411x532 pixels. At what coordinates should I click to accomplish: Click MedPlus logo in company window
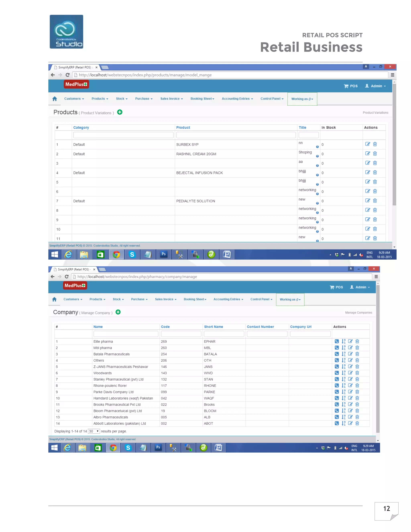coord(75,285)
